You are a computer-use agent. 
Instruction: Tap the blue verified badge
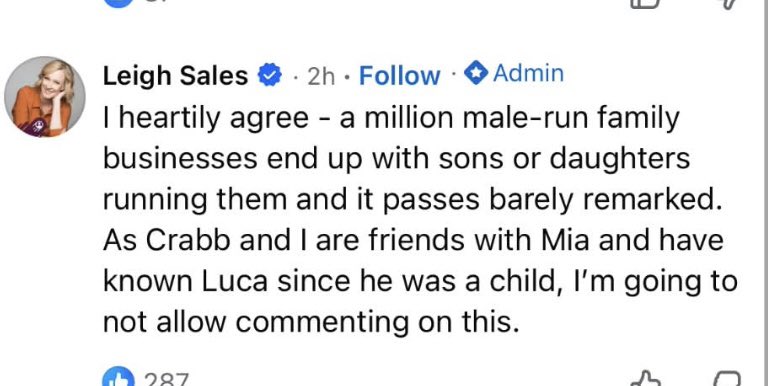point(269,75)
